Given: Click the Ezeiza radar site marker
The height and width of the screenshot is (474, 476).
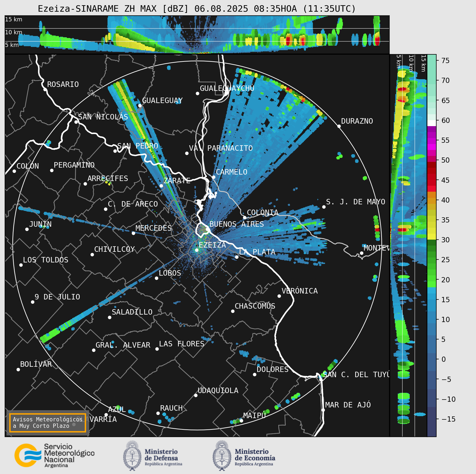Looking at the screenshot, I should 197,250.
